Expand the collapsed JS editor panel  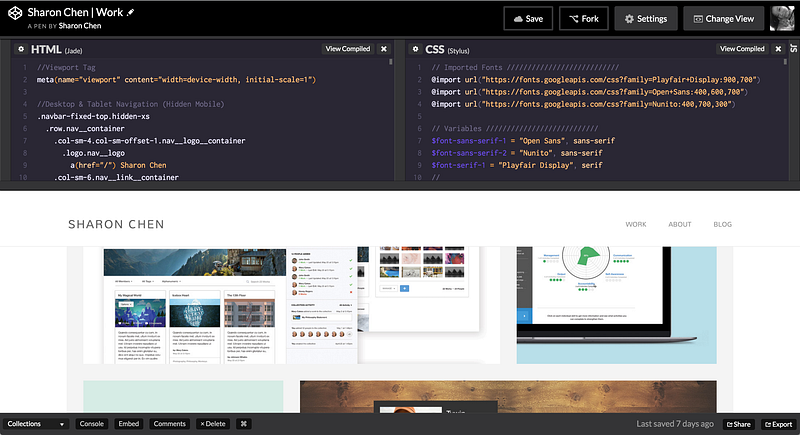(794, 48)
